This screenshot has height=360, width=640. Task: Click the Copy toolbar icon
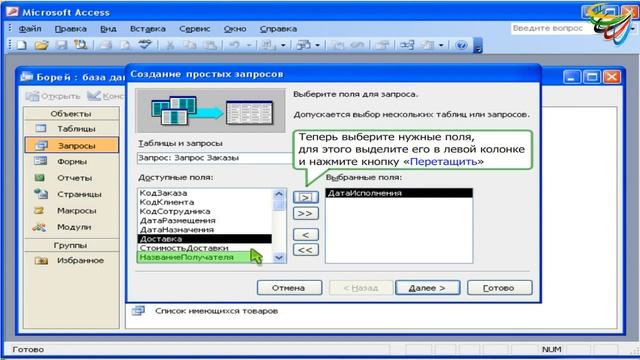(x=190, y=45)
